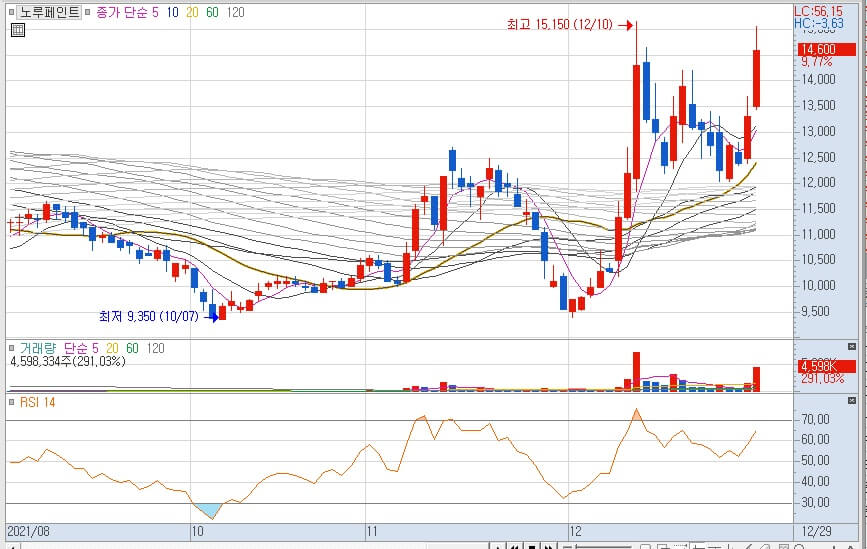Select the volume 단순 5 average label
Image resolution: width=867 pixels, height=549 pixels.
pos(81,348)
